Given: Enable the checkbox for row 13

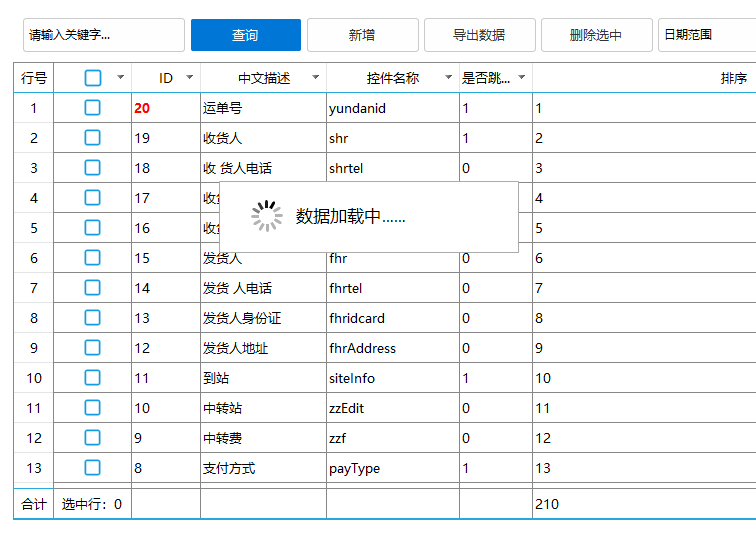Looking at the screenshot, I should (x=93, y=468).
